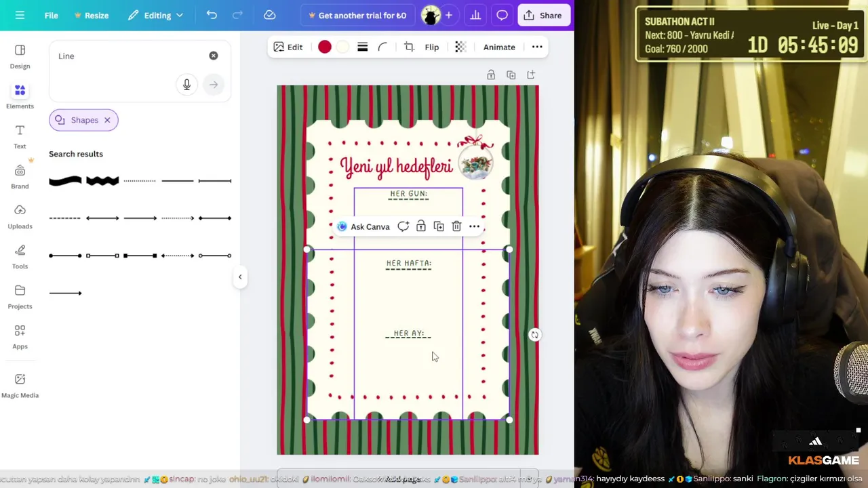Open the hamburger main menu
Screen dimensions: 868x488
[x=20, y=15]
